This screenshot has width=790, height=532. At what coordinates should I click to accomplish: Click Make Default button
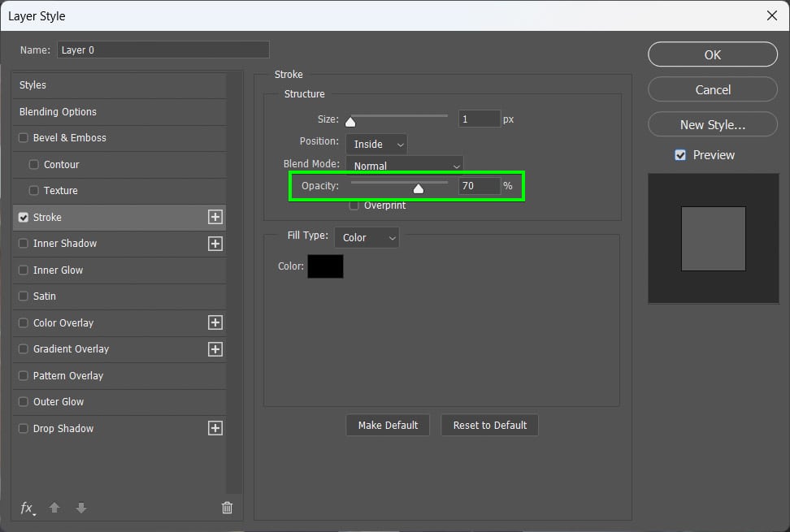pos(388,426)
